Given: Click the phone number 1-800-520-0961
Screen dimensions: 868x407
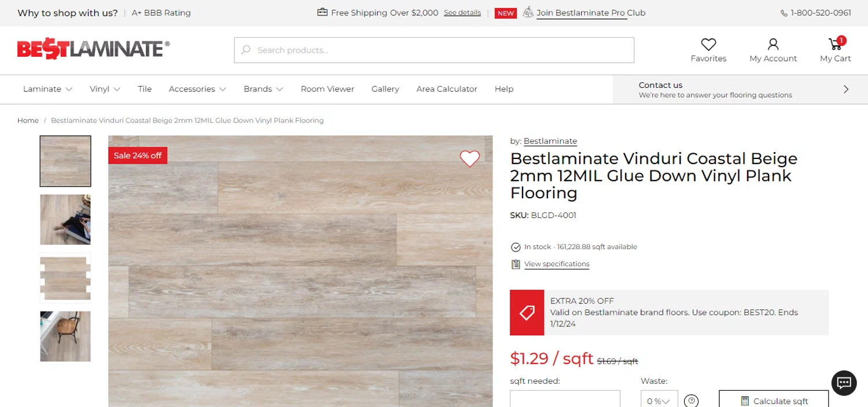Looking at the screenshot, I should [821, 13].
